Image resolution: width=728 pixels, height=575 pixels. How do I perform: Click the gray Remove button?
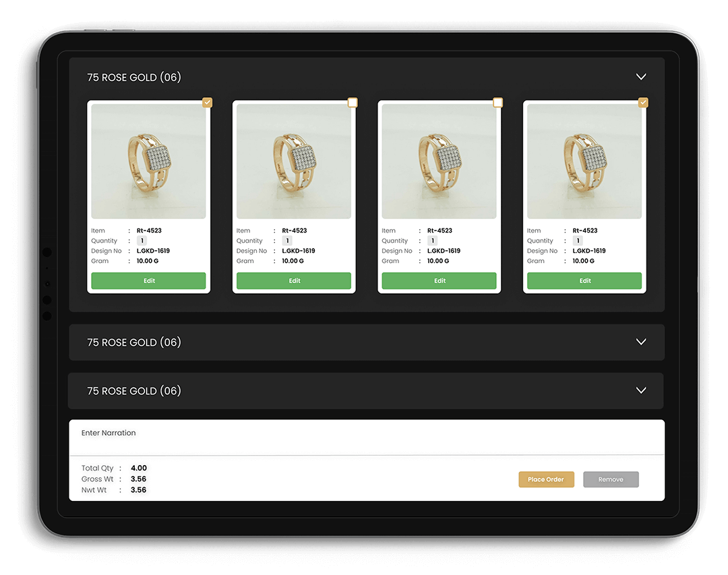coord(611,479)
